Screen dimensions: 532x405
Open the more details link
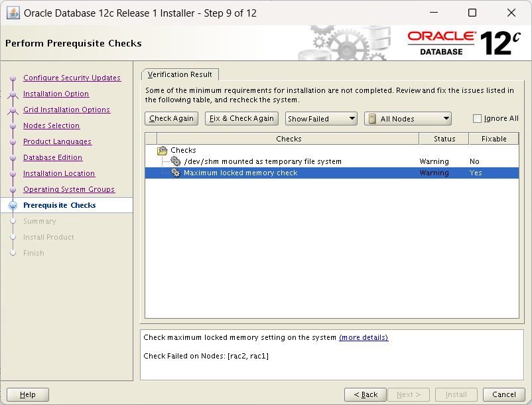point(364,337)
